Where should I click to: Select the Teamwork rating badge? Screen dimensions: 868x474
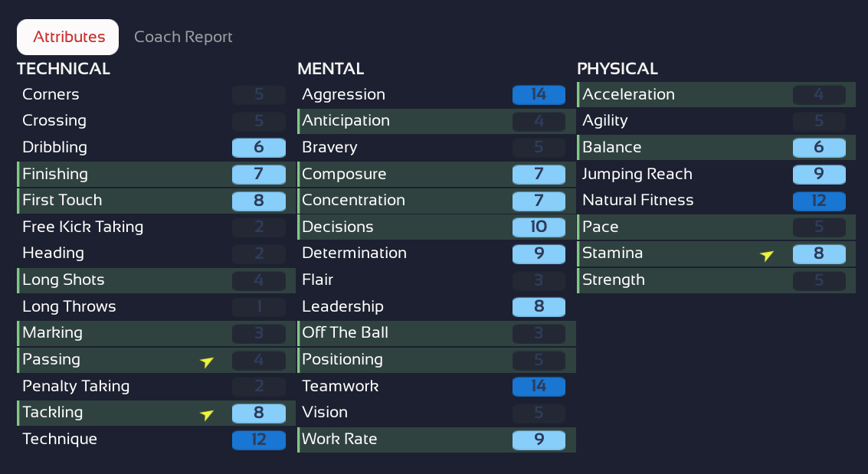539,386
